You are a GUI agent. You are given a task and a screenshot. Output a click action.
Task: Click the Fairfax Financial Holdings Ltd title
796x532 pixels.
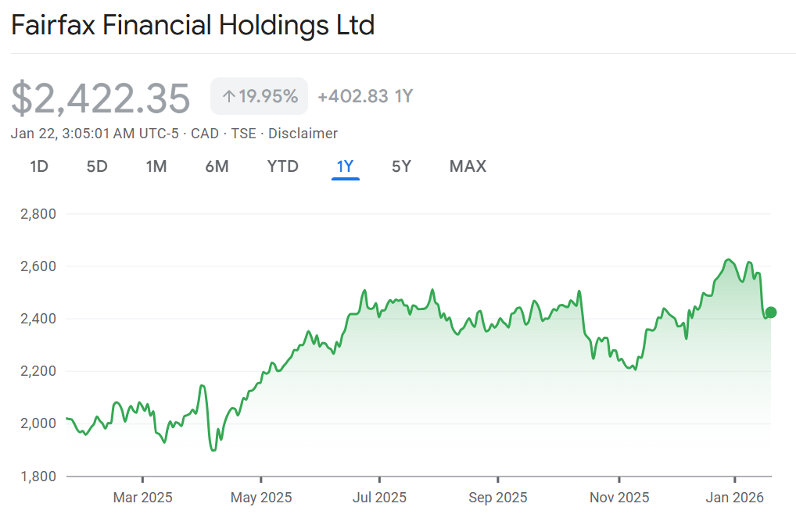(193, 26)
